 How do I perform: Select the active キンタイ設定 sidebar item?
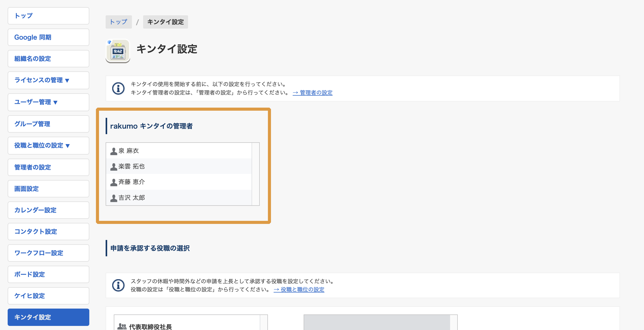pyautogui.click(x=48, y=317)
